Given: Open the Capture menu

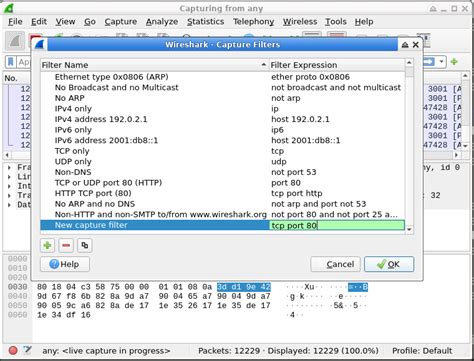Looking at the screenshot, I should [121, 22].
